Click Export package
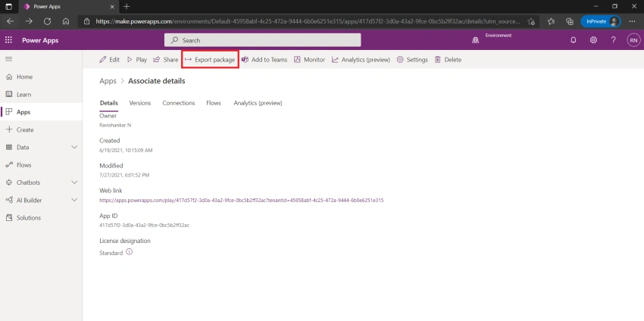Screen dimensions: 644x321 (210, 60)
